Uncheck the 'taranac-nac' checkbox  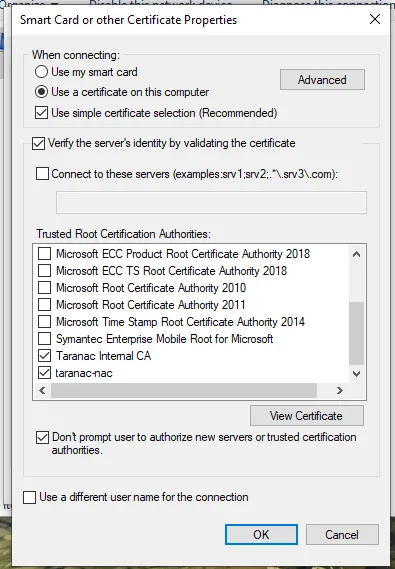44,373
